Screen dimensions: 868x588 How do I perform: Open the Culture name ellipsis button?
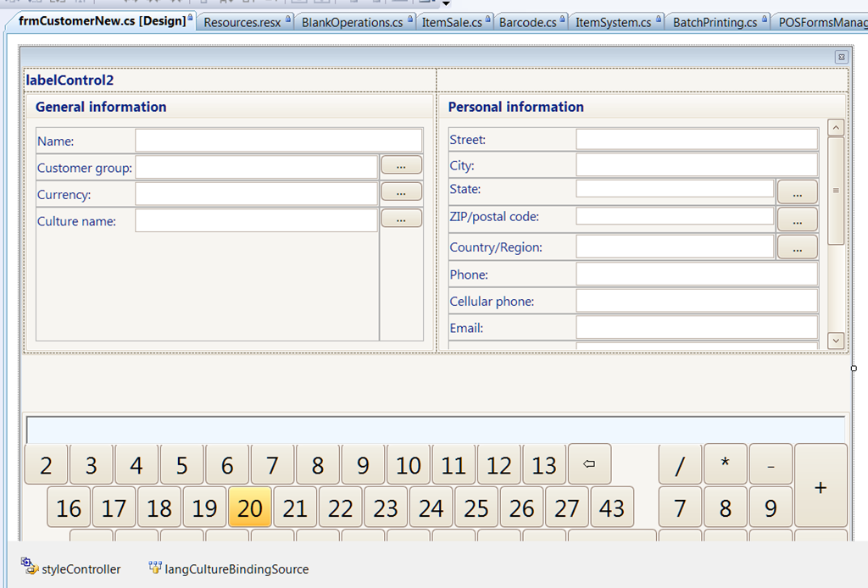click(x=401, y=218)
